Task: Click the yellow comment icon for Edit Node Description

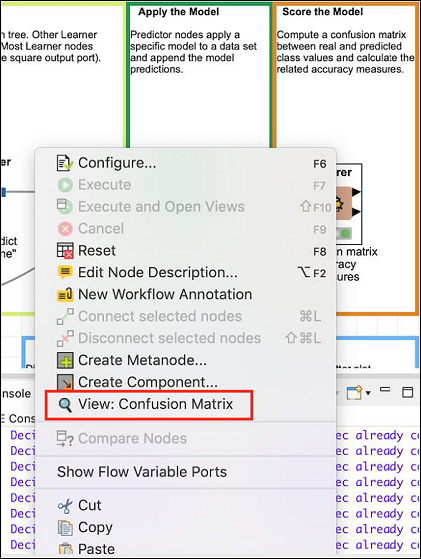Action: coord(65,272)
